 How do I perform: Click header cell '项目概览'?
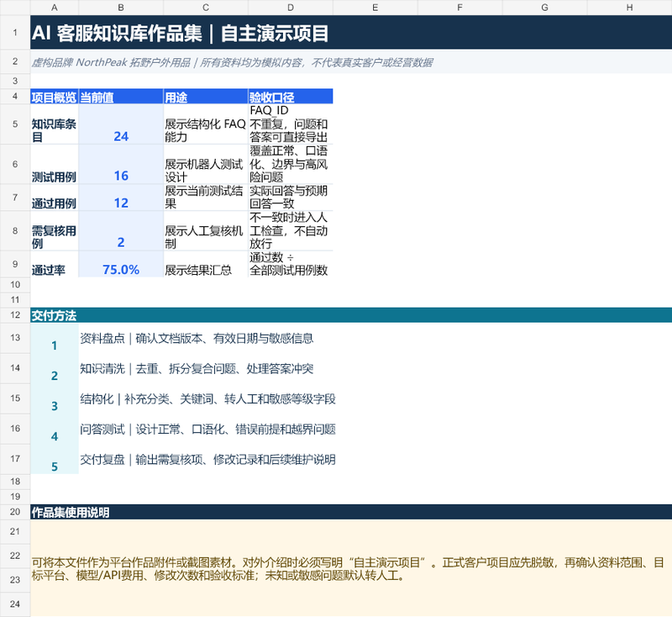[x=55, y=97]
